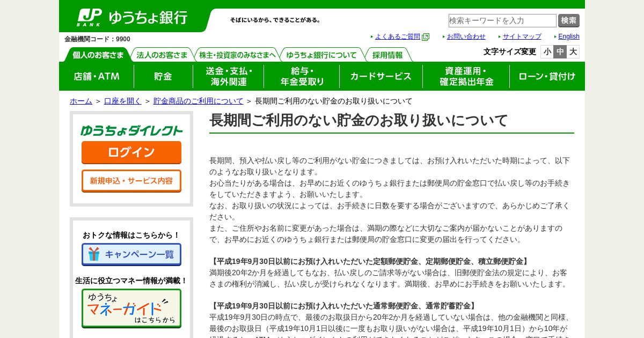This screenshot has width=644, height=338.
Task: Click the slogan そばにいるから、できることがある。
Action: point(276,20)
